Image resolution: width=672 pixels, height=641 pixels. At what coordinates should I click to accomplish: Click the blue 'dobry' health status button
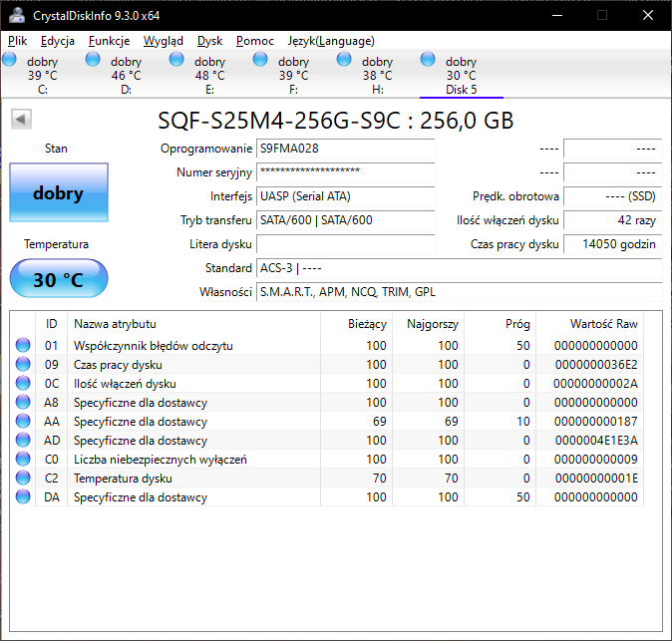coord(59,192)
